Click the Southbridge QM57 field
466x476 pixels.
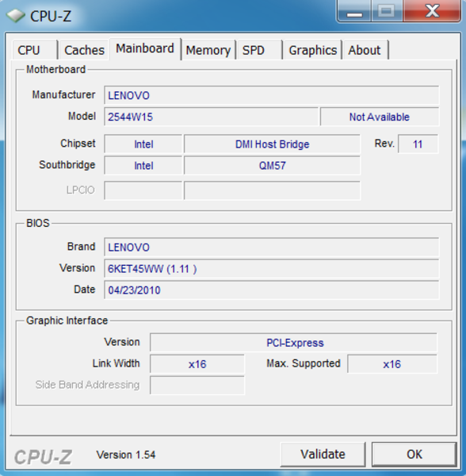pyautogui.click(x=272, y=166)
